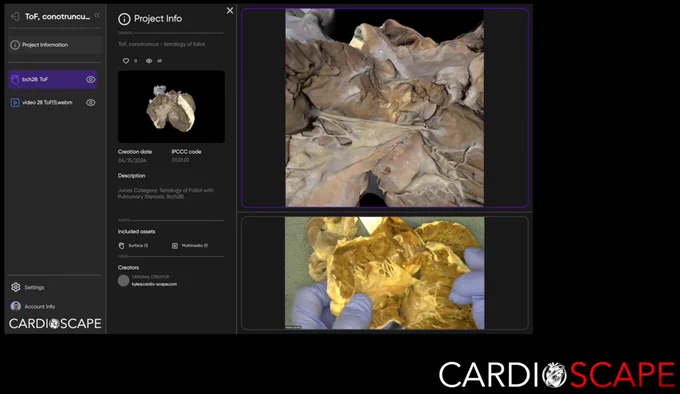
Task: Open the heart model thumbnail preview
Action: pos(171,107)
